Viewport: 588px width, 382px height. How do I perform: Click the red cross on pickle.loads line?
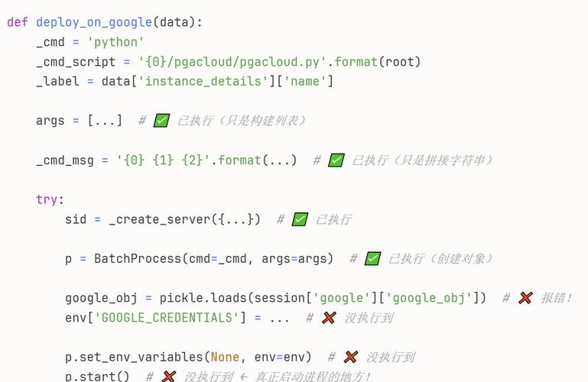point(525,298)
